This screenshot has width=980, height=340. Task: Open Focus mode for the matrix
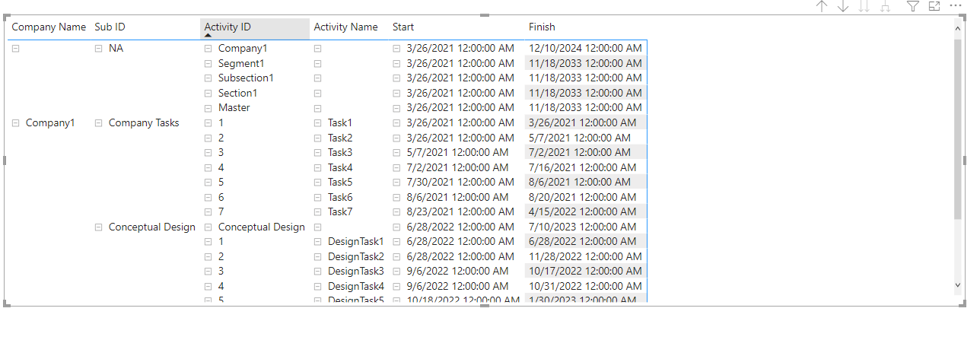(934, 6)
